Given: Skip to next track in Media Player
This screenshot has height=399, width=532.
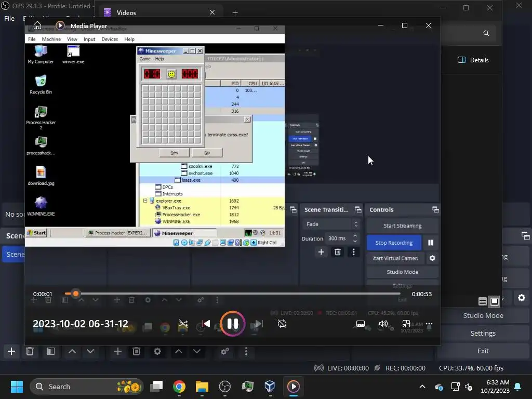Looking at the screenshot, I should [x=259, y=324].
